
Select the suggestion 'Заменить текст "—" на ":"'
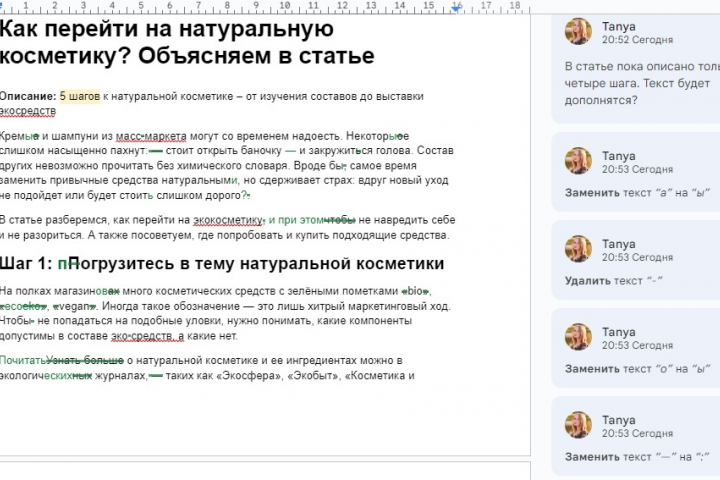[636, 436]
